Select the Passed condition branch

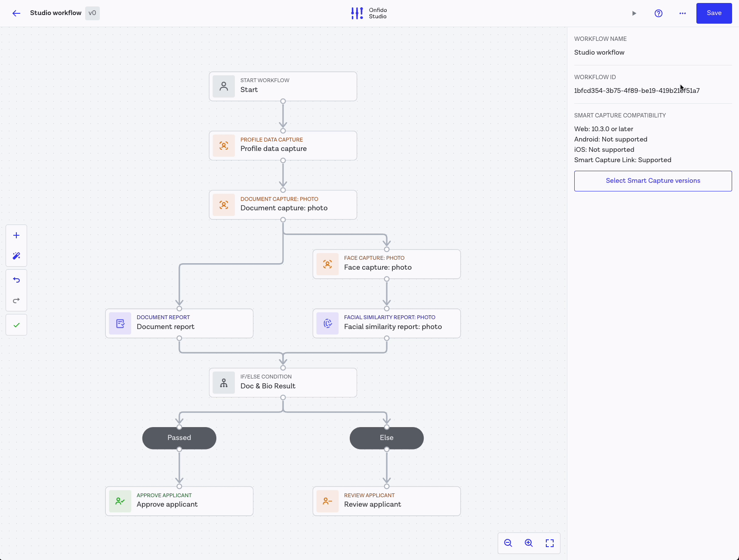179,438
